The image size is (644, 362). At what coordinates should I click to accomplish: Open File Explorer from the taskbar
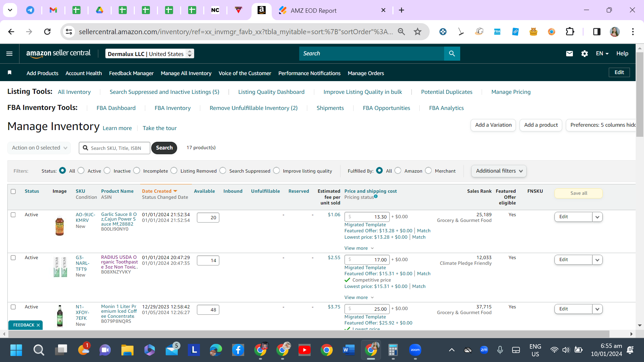tap(127, 350)
